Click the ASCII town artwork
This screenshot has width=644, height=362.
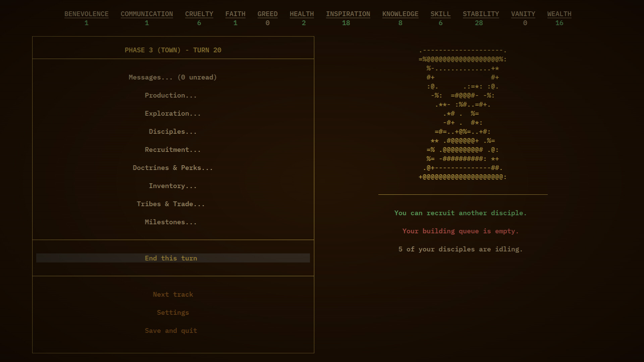pyautogui.click(x=463, y=114)
